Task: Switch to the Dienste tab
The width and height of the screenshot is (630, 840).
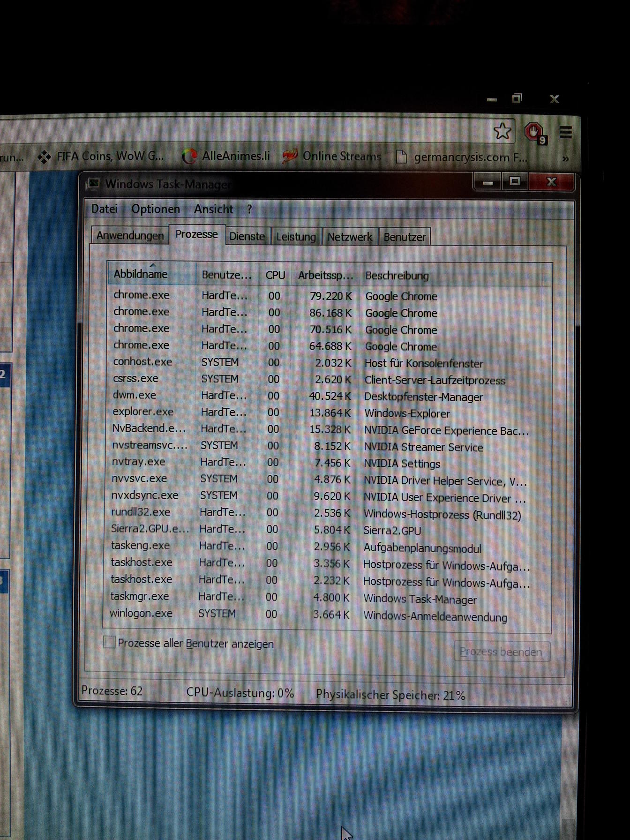Action: [247, 236]
